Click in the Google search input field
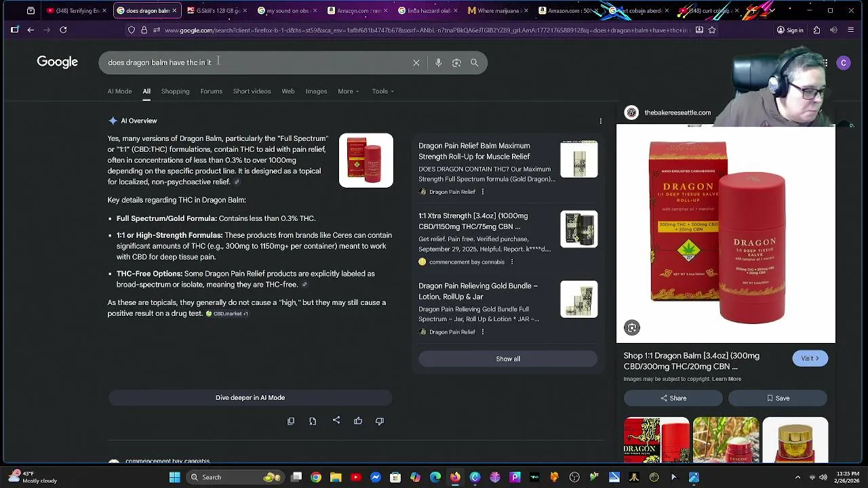 [x=258, y=62]
